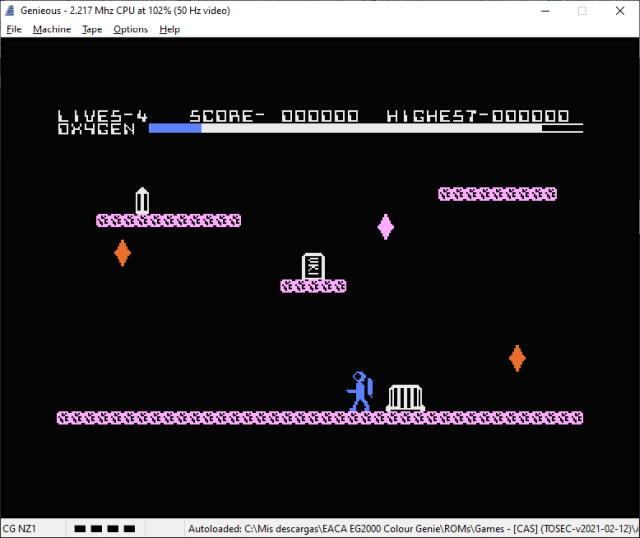
Task: Minimize the Genieous window
Action: pos(545,11)
